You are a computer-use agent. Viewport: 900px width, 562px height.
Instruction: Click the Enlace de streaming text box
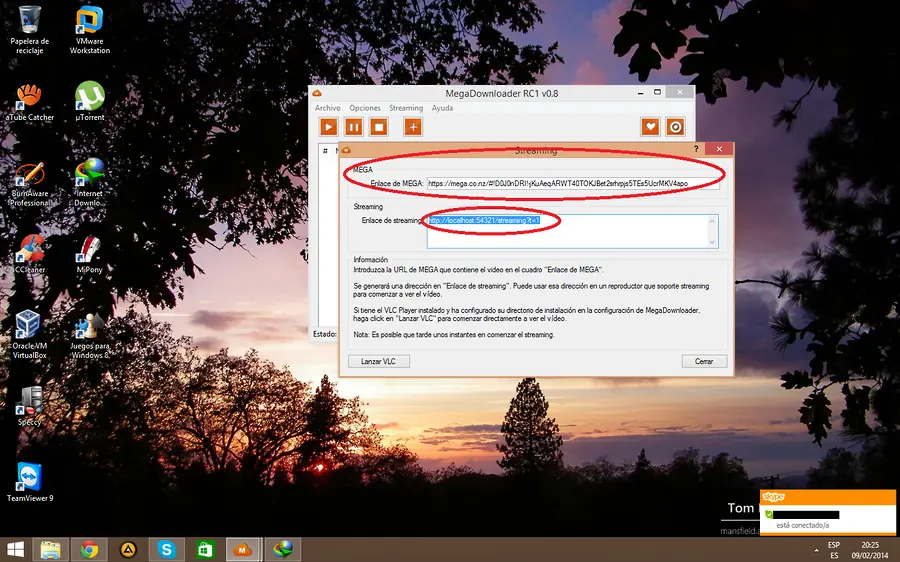[572, 231]
